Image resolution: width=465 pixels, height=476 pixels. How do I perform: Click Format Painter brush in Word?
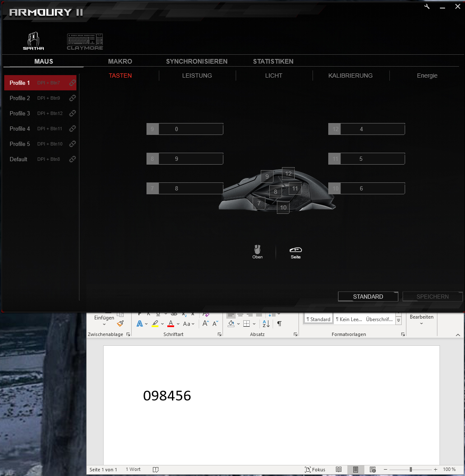click(120, 323)
